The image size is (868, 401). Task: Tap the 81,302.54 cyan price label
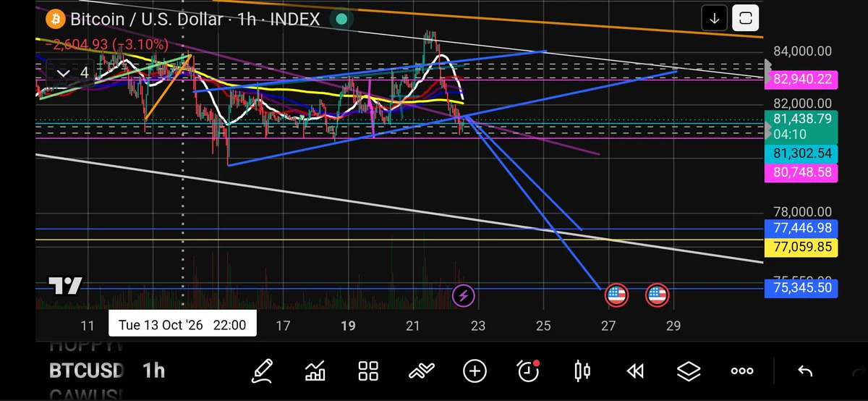coord(801,153)
